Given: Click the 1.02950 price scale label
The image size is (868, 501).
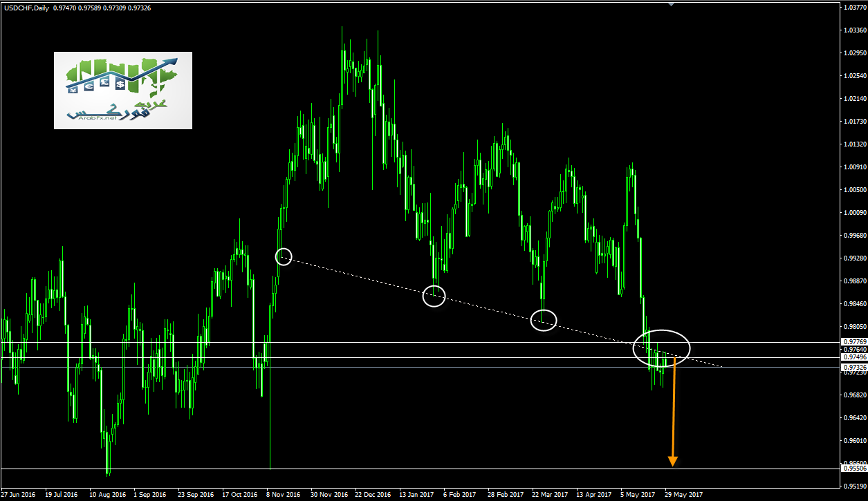Looking at the screenshot, I should [x=856, y=53].
